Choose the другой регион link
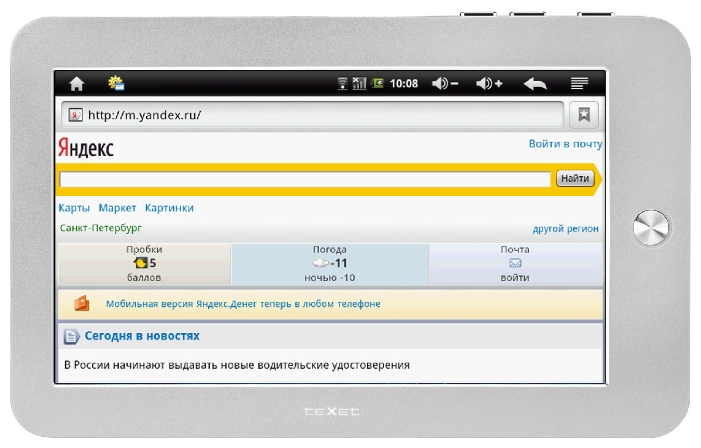 pyautogui.click(x=566, y=229)
